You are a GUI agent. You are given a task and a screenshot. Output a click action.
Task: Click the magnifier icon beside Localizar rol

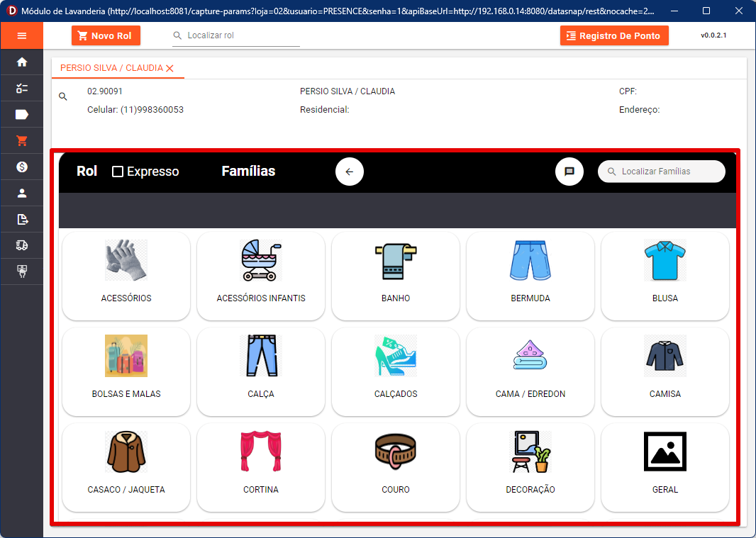177,35
